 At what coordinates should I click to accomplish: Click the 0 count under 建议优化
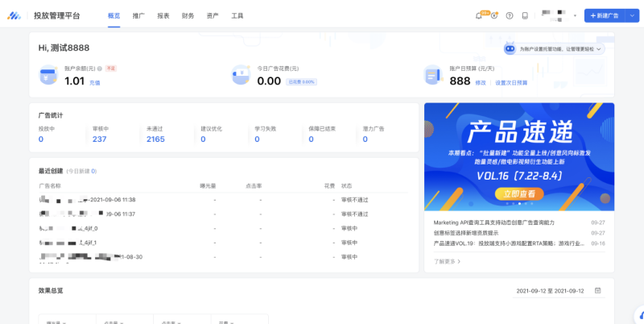pos(203,139)
